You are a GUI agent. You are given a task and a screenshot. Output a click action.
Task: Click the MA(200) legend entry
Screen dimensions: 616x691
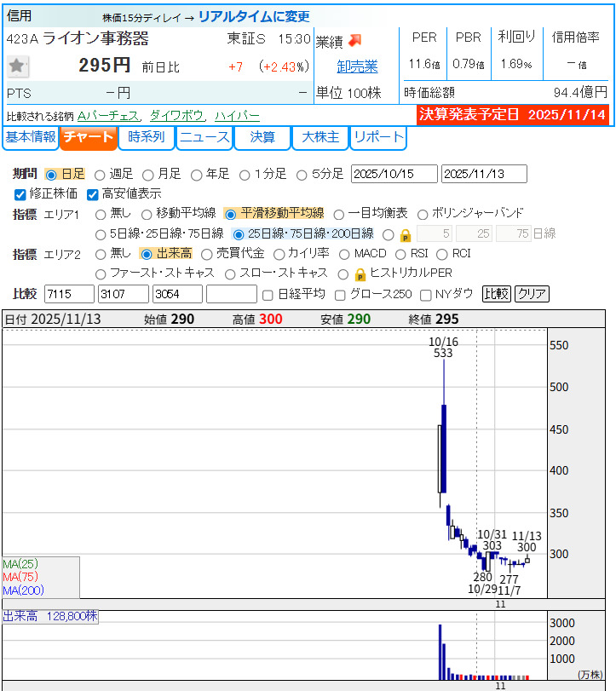23,590
